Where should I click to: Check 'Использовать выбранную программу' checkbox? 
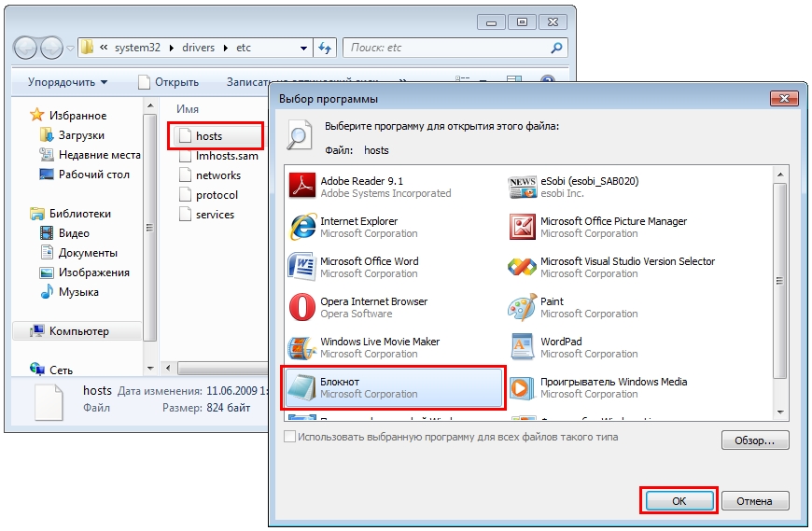(290, 437)
